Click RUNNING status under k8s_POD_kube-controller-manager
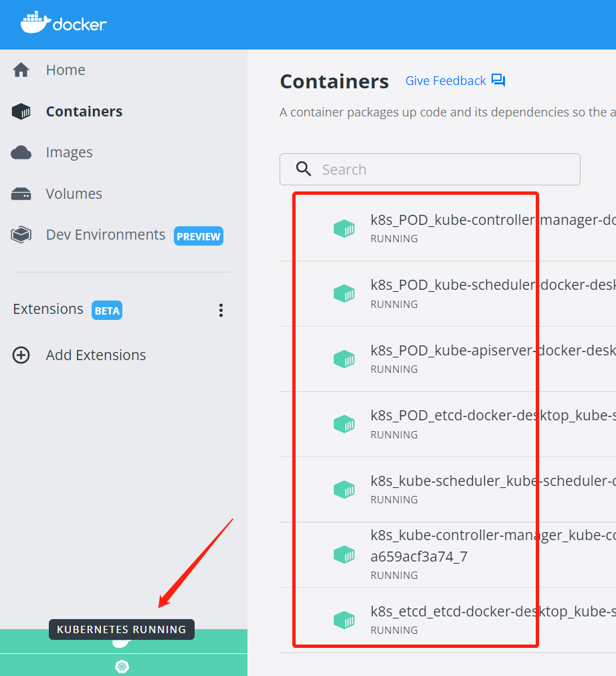 [394, 239]
